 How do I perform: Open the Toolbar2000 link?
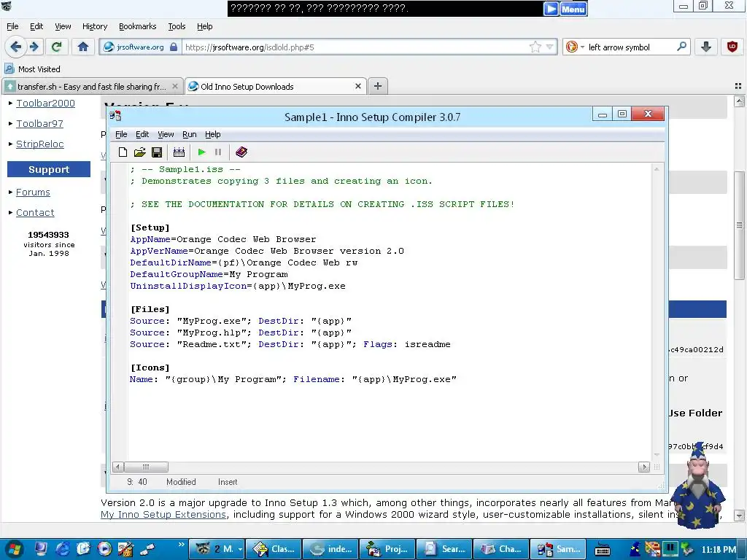46,104
